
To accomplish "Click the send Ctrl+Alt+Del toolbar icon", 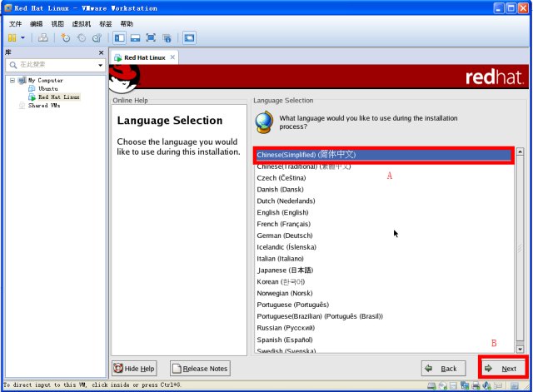I will [42, 37].
